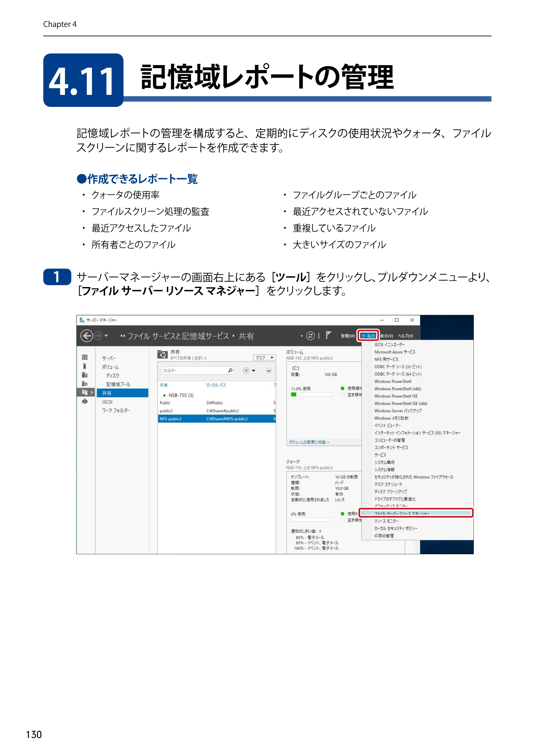Expand breadcrumb double-chevron before ファイル サービス

(122, 336)
